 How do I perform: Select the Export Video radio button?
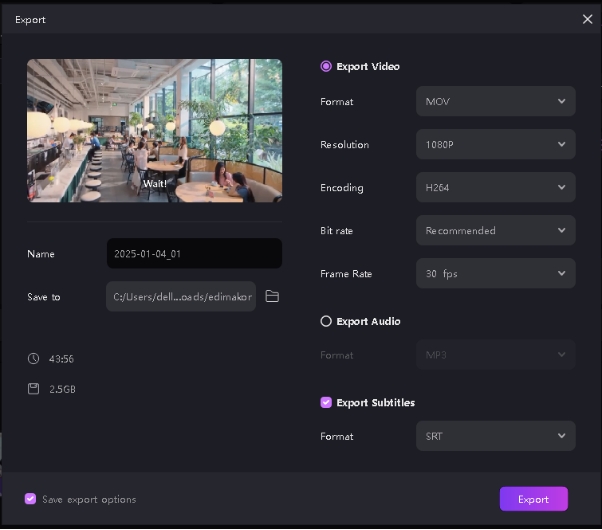click(x=326, y=67)
